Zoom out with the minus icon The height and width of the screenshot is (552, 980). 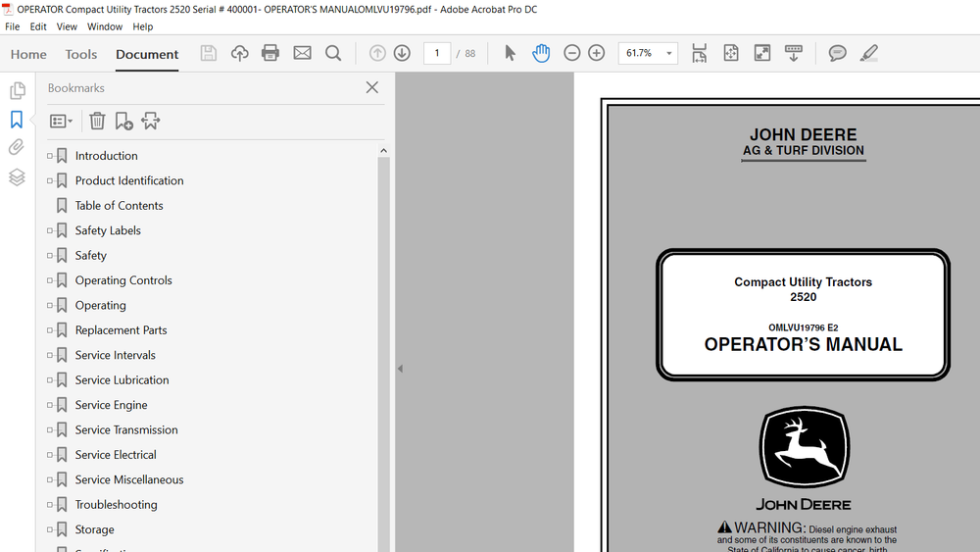pos(572,53)
